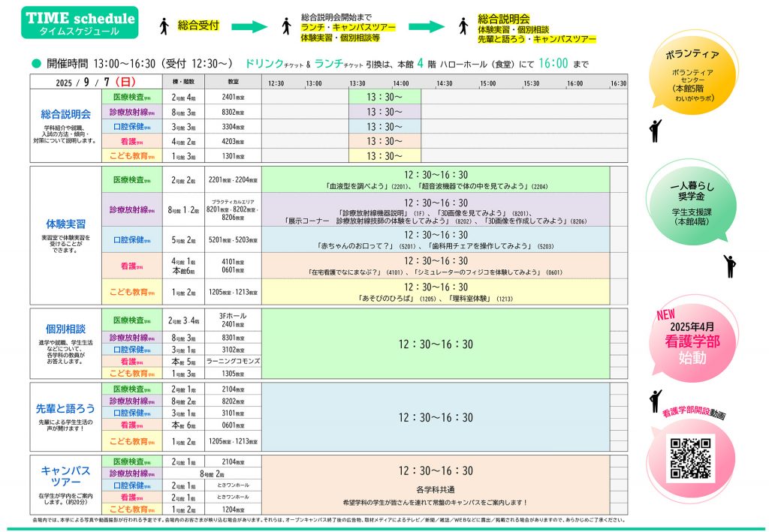
Task: Click the 5201教室・5203教室 cell
Action: (233, 240)
